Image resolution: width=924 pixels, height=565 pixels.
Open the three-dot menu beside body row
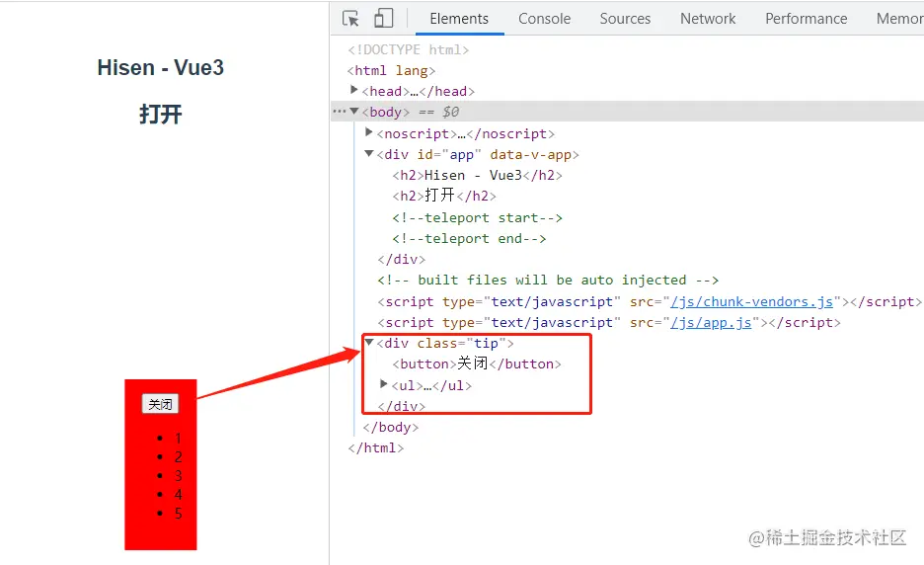[x=340, y=111]
